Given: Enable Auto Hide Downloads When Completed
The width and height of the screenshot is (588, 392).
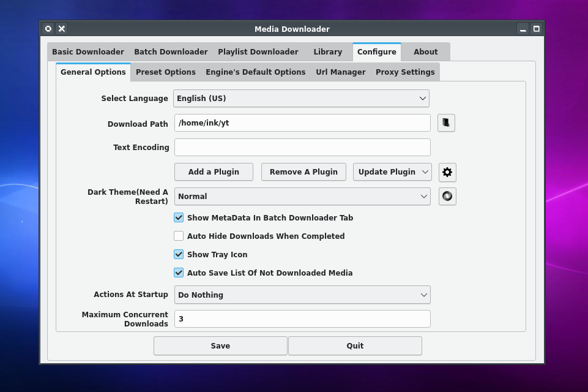Looking at the screenshot, I should [179, 236].
